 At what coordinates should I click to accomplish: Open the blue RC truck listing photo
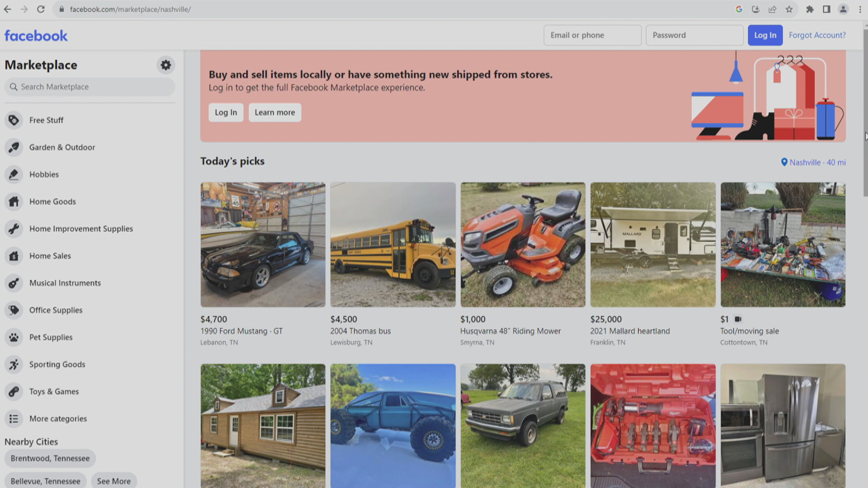coord(393,426)
